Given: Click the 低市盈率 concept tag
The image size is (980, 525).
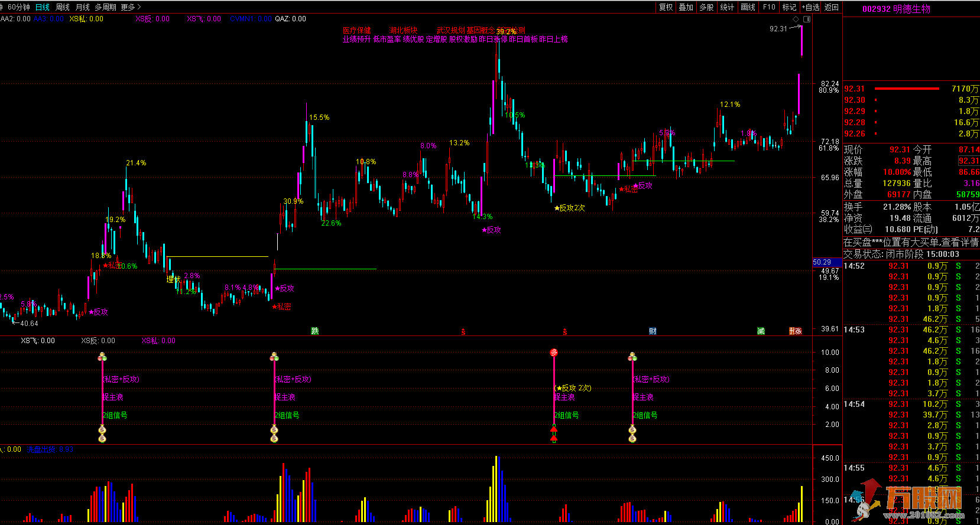Looking at the screenshot, I should (x=387, y=40).
